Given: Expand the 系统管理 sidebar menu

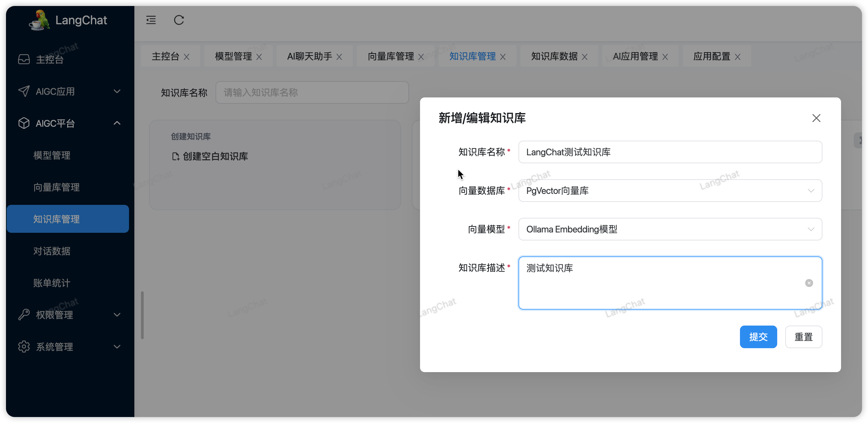Looking at the screenshot, I should (x=117, y=347).
